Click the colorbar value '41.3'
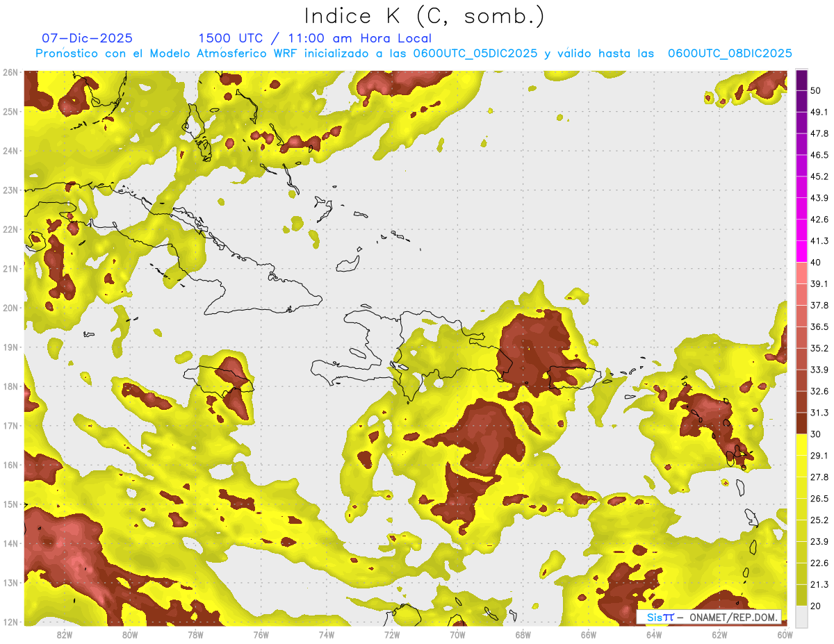834x644 pixels. pyautogui.click(x=819, y=241)
